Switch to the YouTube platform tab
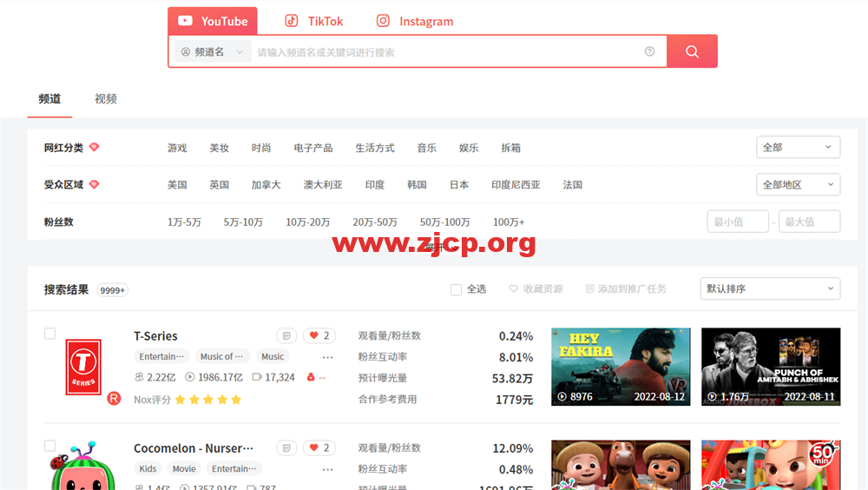The width and height of the screenshot is (868, 490). tap(213, 21)
